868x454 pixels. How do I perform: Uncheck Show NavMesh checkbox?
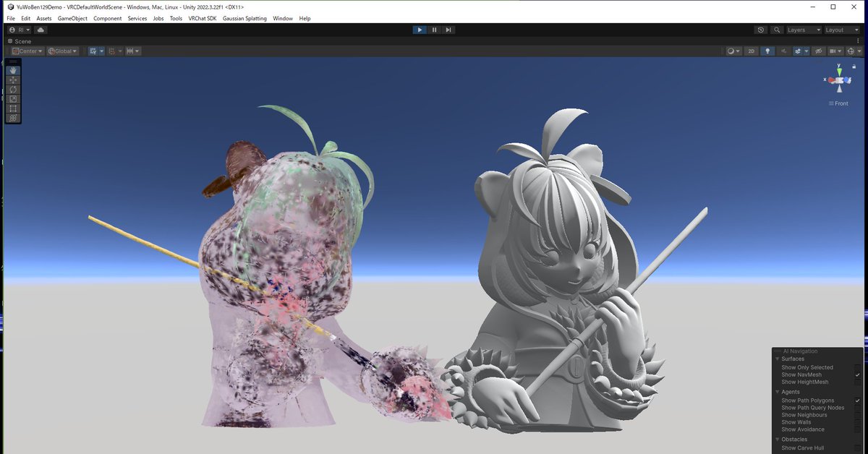858,374
